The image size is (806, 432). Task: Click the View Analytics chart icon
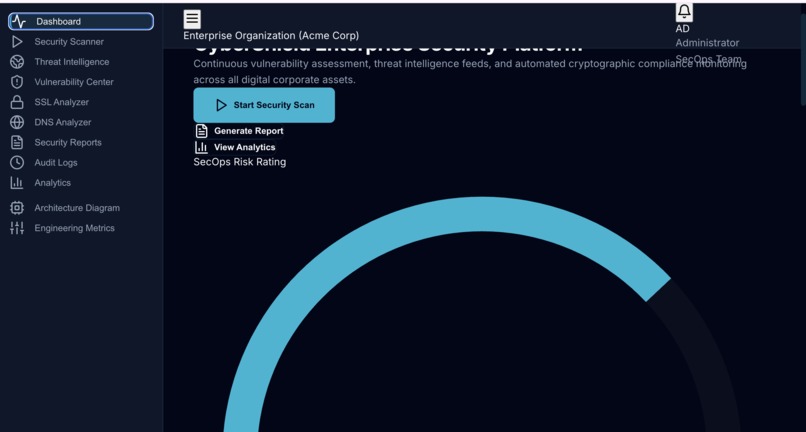[x=201, y=147]
